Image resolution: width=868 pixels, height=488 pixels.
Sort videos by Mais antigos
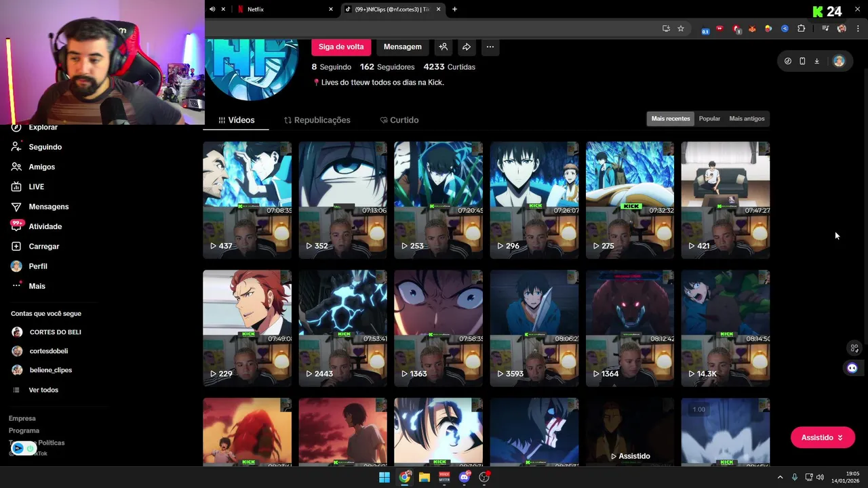pyautogui.click(x=747, y=119)
